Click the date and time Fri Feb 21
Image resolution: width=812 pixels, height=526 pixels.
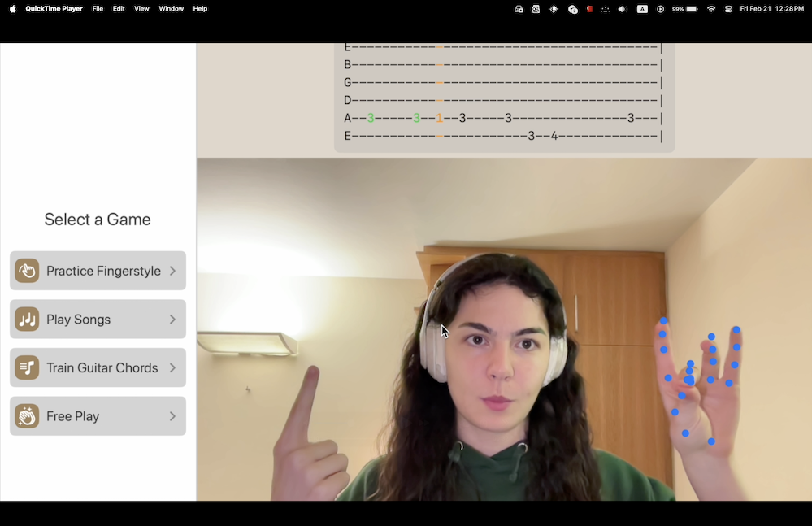click(x=771, y=9)
